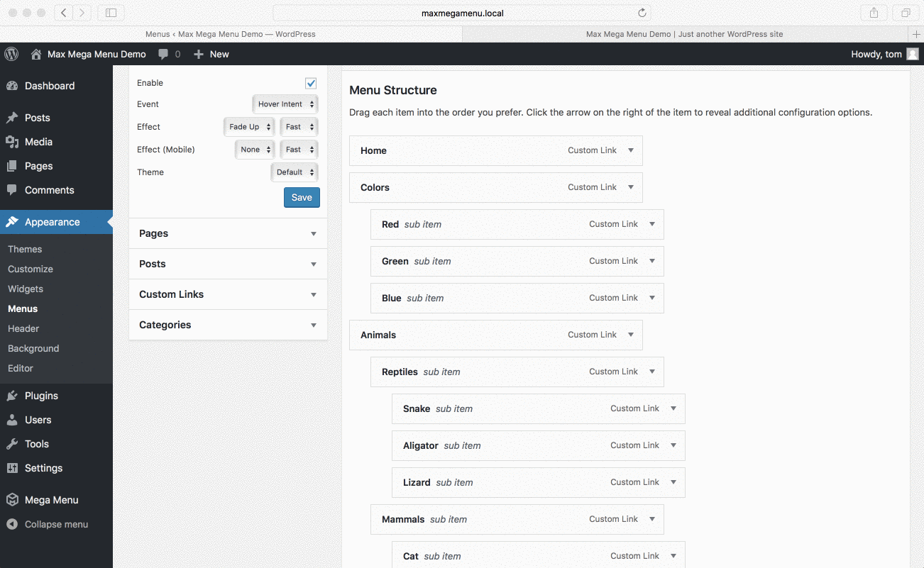Screen dimensions: 924x568
Task: Open the Event Hover Intent dropdown
Action: [x=285, y=104]
